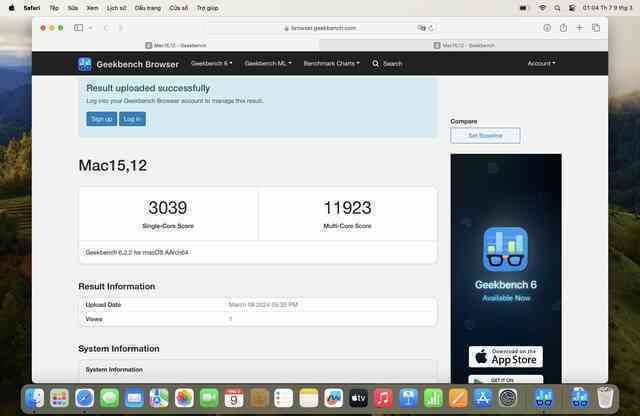Image resolution: width=640 pixels, height=416 pixels.
Task: Reload the page in Safari
Action: pyautogui.click(x=431, y=28)
